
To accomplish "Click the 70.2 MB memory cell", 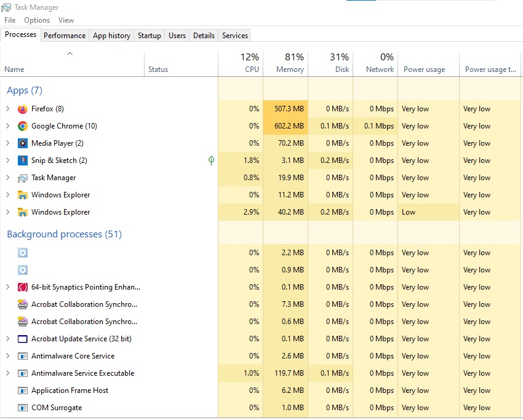I will click(x=285, y=143).
